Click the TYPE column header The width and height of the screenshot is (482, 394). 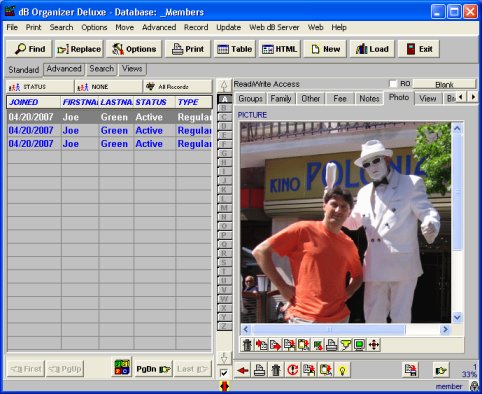coord(193,102)
